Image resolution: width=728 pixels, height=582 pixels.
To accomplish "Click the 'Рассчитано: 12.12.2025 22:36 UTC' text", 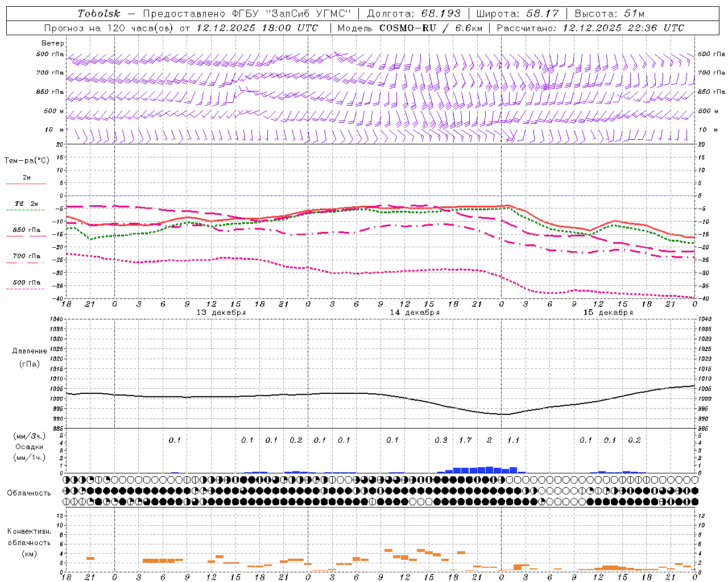I will click(590, 28).
